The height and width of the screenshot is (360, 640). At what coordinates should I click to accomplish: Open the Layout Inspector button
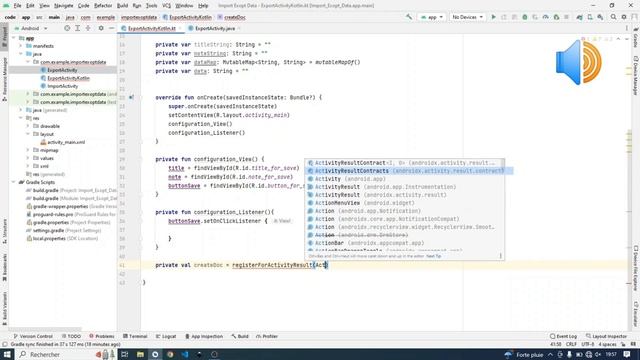(x=606, y=336)
